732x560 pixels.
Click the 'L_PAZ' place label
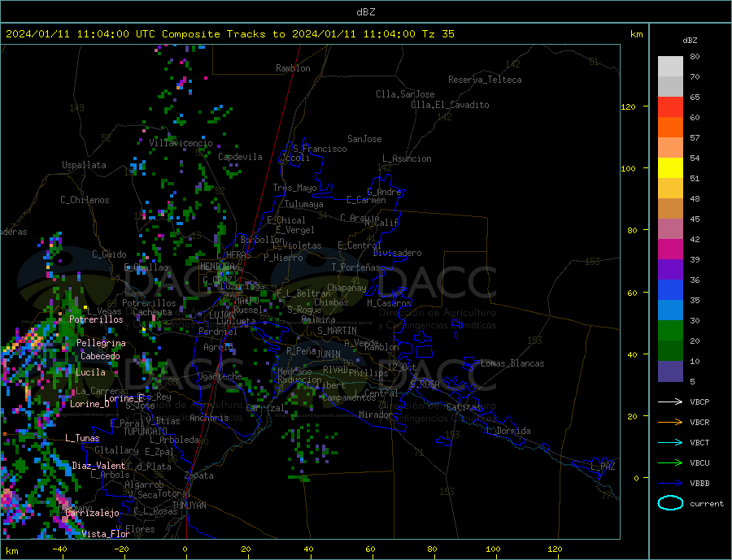(x=603, y=467)
